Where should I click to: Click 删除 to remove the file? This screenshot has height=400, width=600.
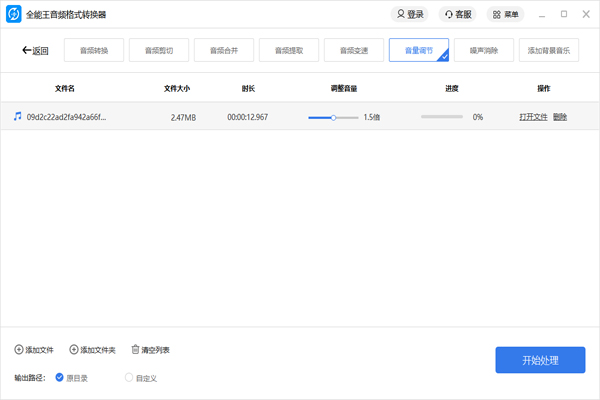(x=560, y=117)
